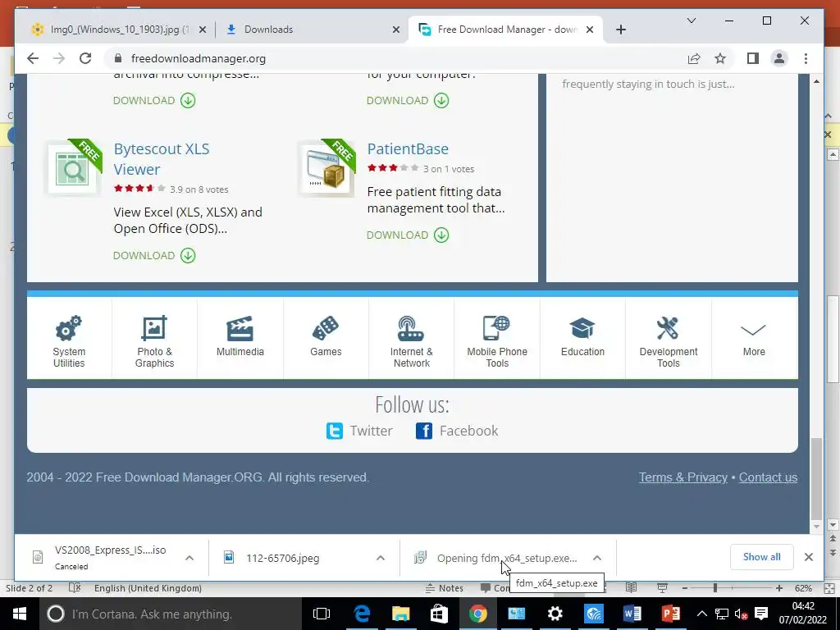Screen dimensions: 840x630
Task: Open the Chrome profile avatar
Action: tap(779, 58)
